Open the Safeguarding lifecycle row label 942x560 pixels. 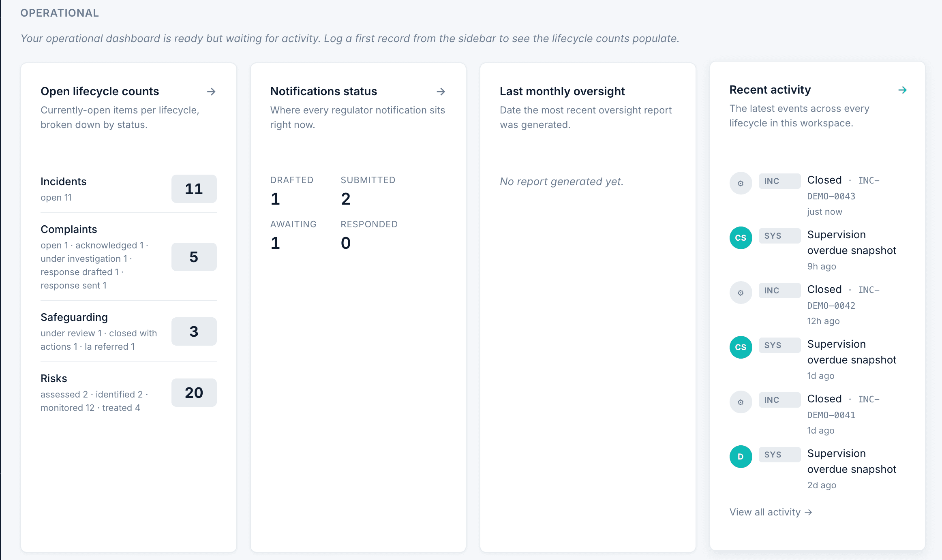[74, 317]
